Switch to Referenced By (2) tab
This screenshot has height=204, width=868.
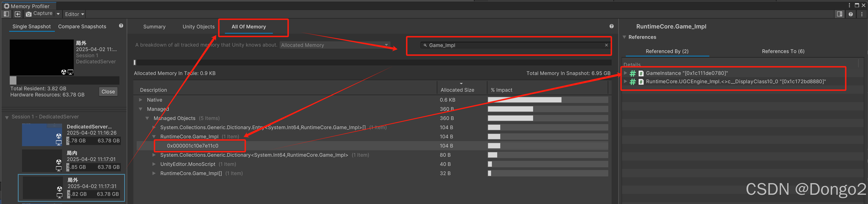[667, 51]
